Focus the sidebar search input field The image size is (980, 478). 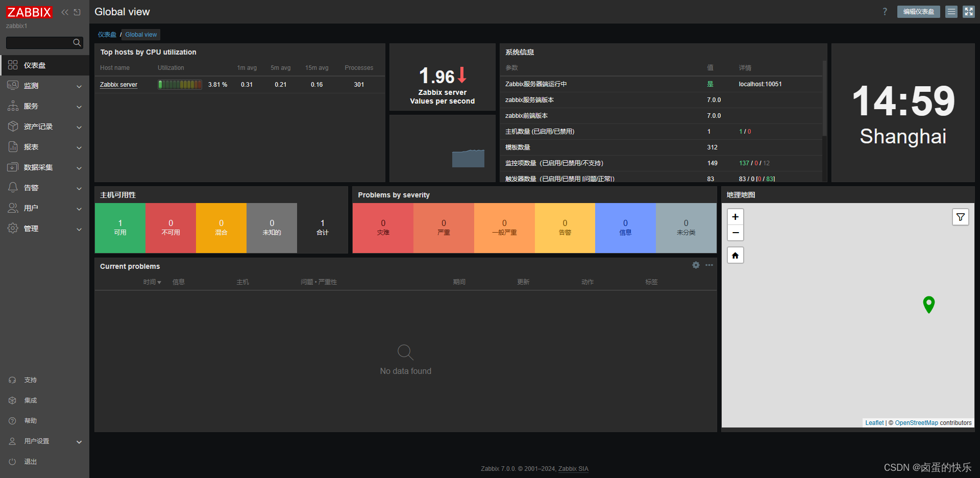[x=40, y=43]
